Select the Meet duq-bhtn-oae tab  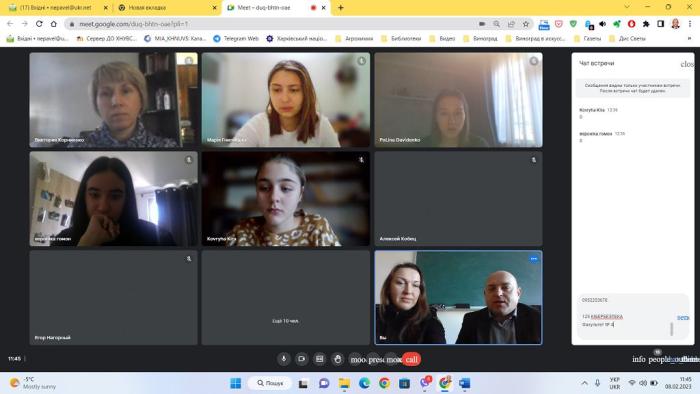click(x=276, y=8)
